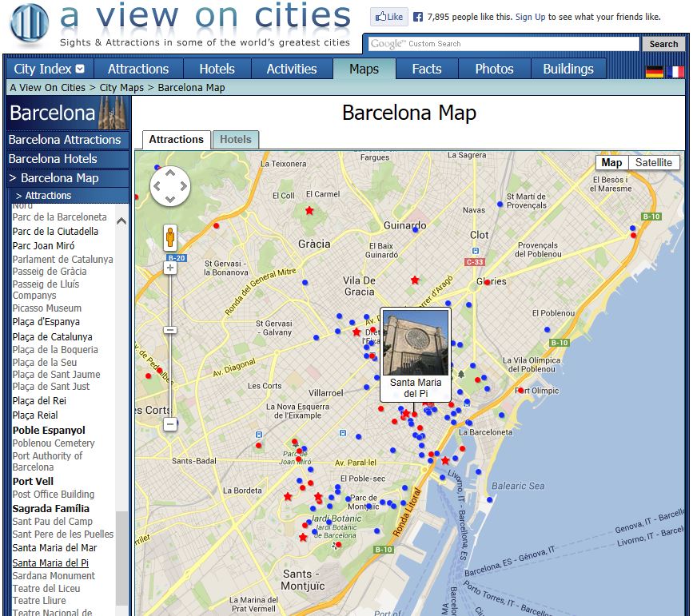693x616 pixels.
Task: Open the Photos navigation item
Action: [494, 69]
